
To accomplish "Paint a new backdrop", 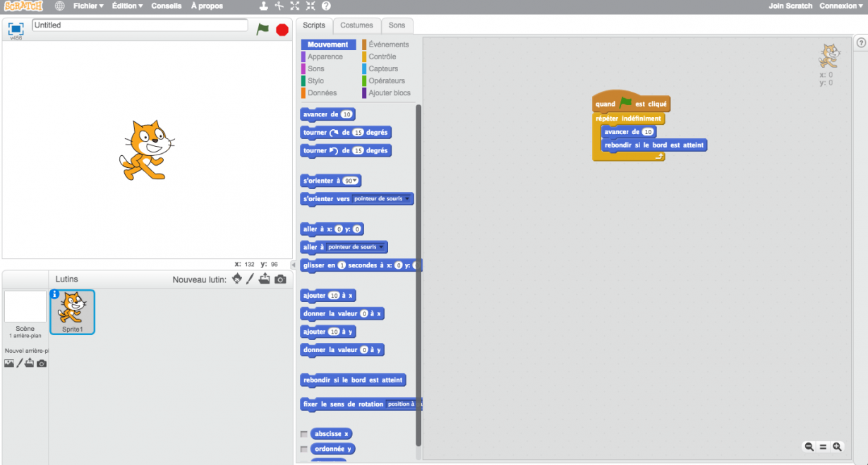I will (20, 363).
